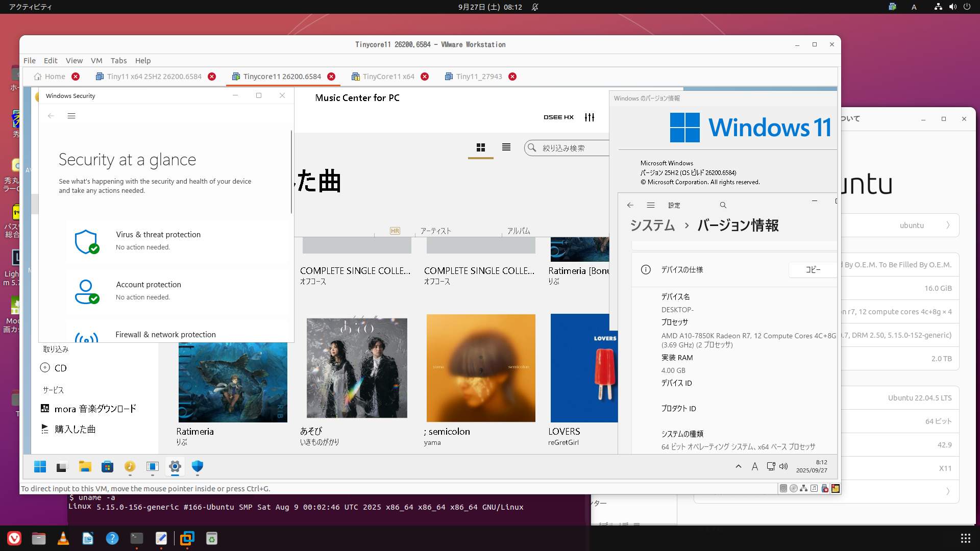Launch VLC from Ubuntu dock
The image size is (980, 551).
pyautogui.click(x=63, y=538)
